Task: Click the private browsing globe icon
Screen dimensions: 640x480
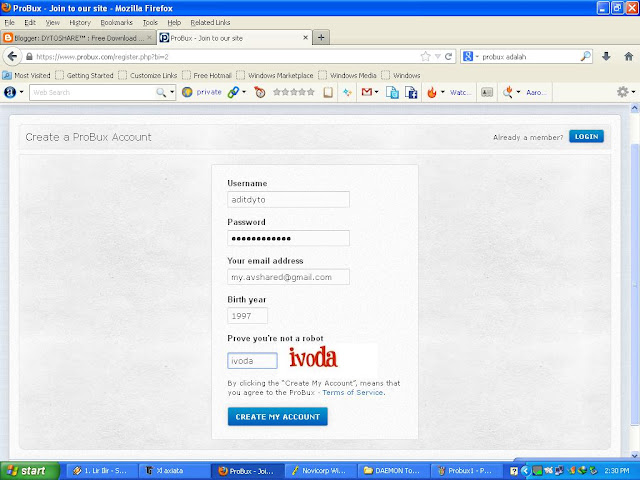Action: click(187, 92)
